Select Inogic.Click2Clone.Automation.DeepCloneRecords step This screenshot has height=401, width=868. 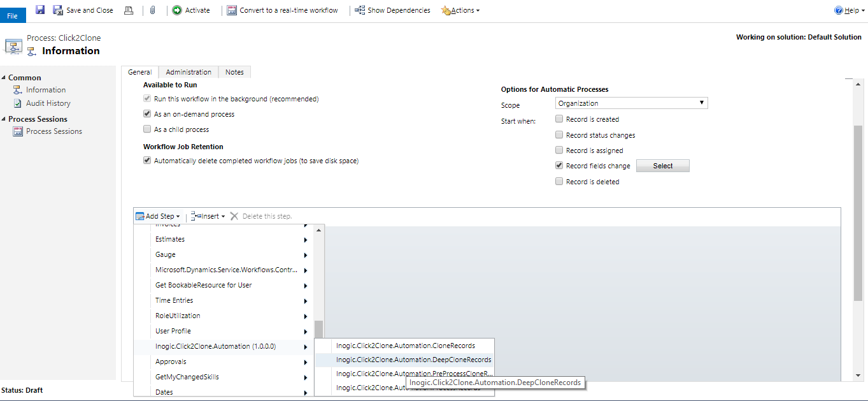(x=405, y=360)
